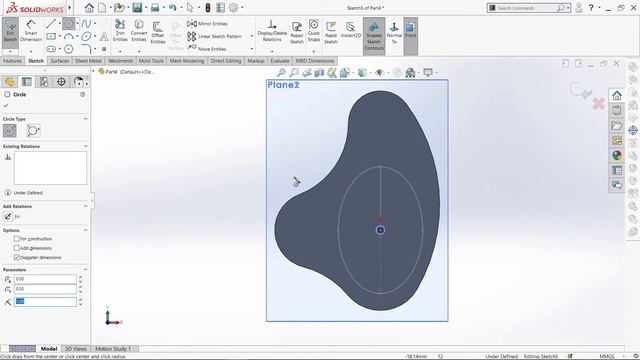The image size is (640, 360).
Task: Open the Circle help icon
Action: pyautogui.click(x=82, y=94)
